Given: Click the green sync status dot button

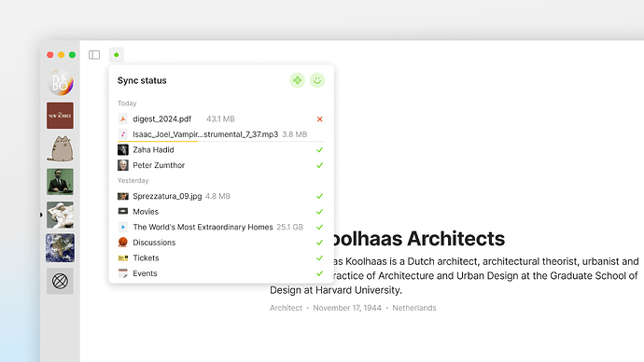Looking at the screenshot, I should point(117,55).
